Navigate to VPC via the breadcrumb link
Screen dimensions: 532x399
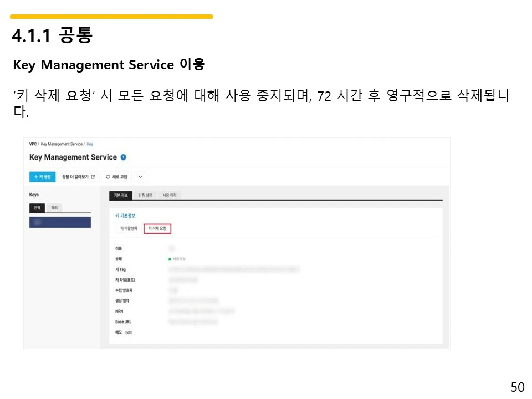click(x=33, y=143)
